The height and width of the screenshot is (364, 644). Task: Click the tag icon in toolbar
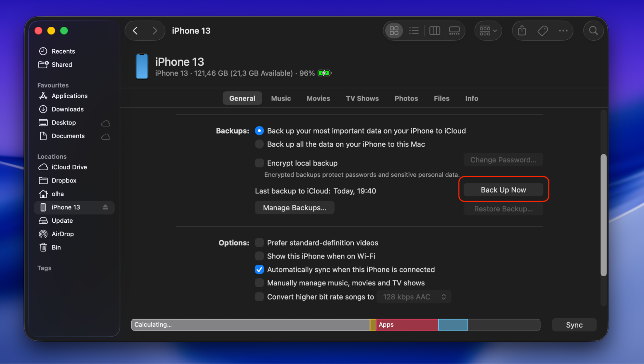[x=543, y=31]
